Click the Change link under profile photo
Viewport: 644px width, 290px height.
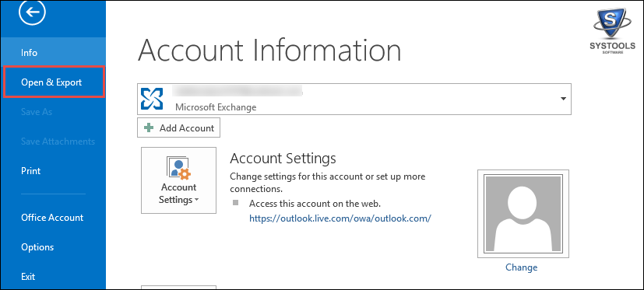(x=521, y=267)
